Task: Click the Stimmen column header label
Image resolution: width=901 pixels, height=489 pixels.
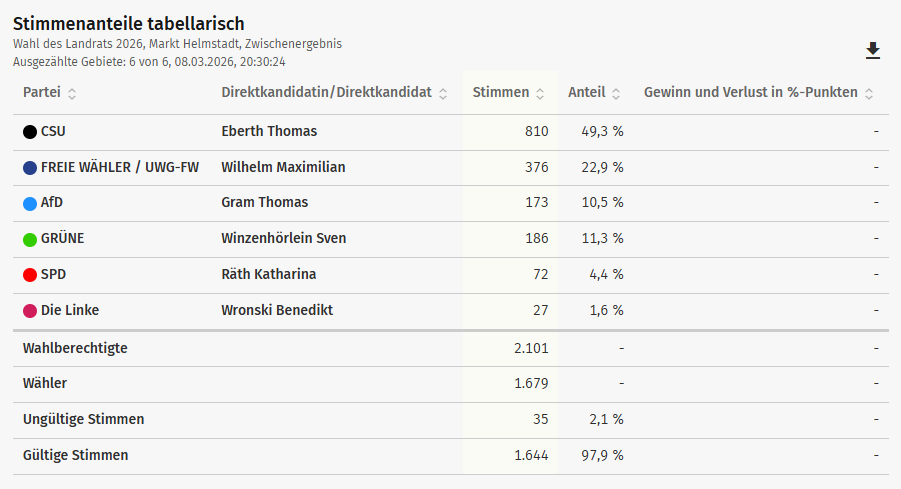Action: pyautogui.click(x=500, y=93)
